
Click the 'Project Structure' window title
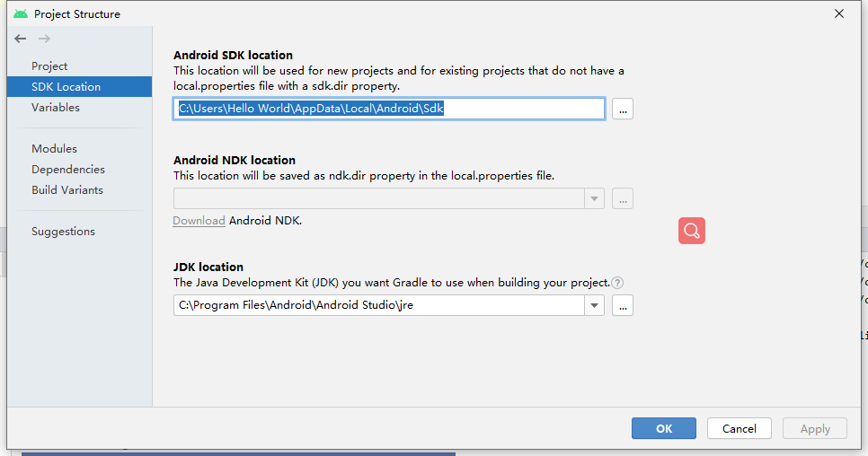[77, 13]
